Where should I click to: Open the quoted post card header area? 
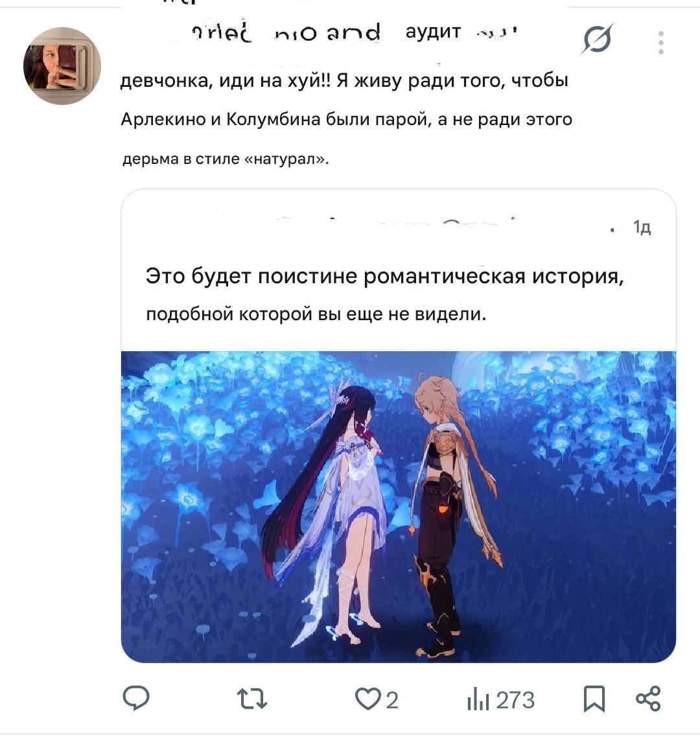(x=399, y=227)
